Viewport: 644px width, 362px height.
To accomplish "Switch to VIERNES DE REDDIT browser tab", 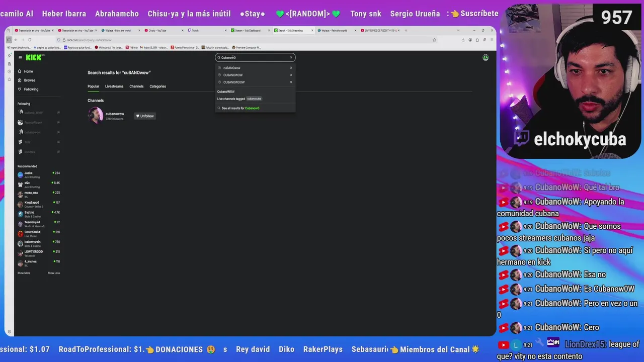I will (380, 30).
